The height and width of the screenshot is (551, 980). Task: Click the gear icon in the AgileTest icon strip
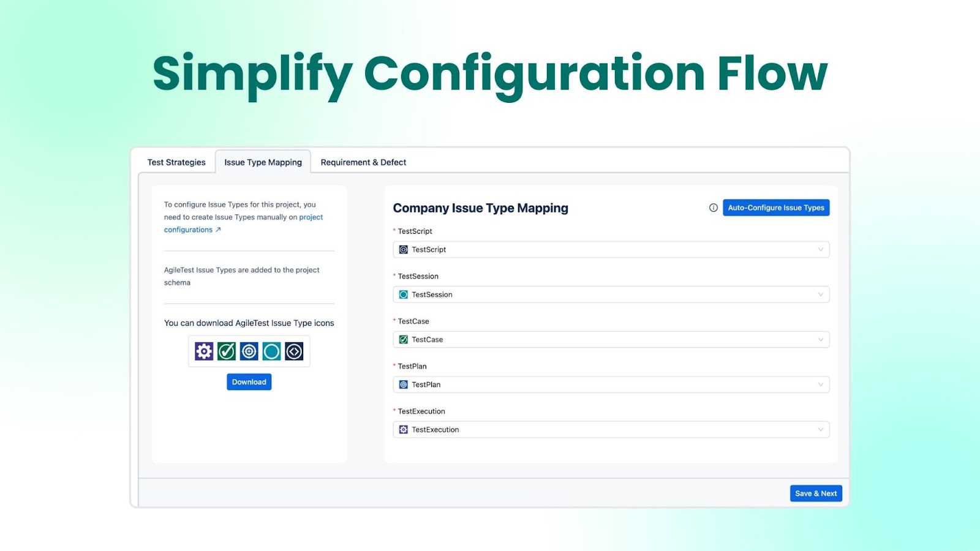coord(204,351)
